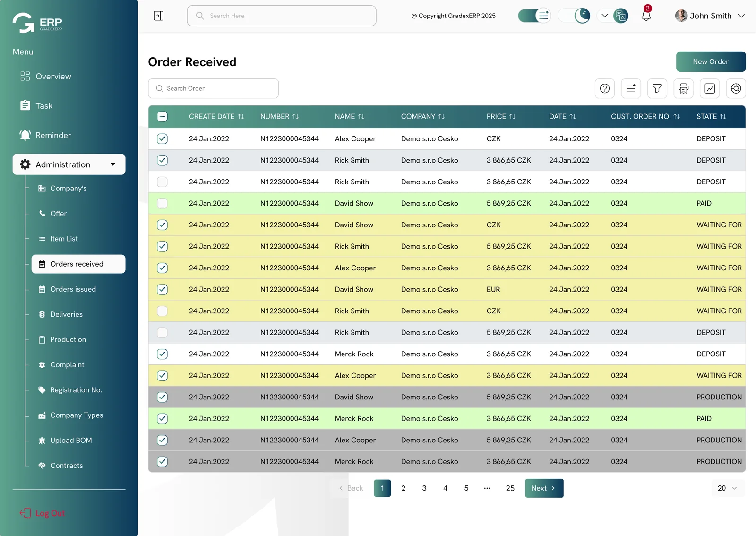Click the Log Out link
This screenshot has height=536, width=756.
tap(50, 513)
